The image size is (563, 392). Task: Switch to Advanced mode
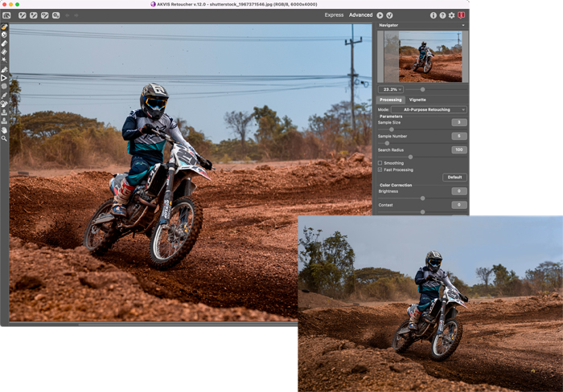point(360,15)
